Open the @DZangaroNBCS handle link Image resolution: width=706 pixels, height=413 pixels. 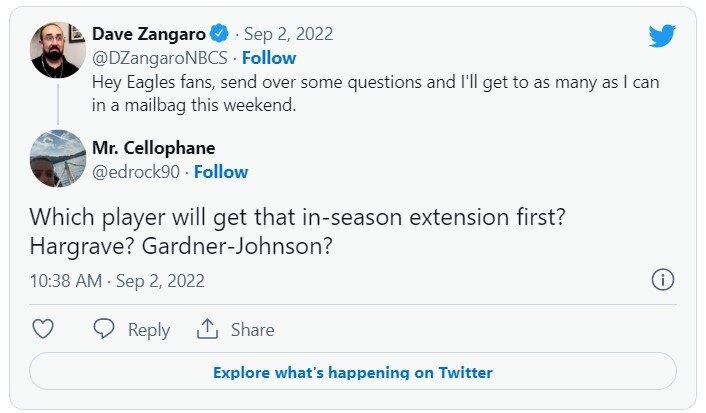click(159, 58)
